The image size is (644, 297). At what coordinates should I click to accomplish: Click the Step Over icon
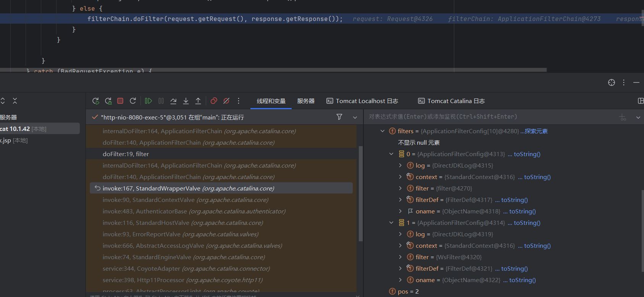pos(173,101)
